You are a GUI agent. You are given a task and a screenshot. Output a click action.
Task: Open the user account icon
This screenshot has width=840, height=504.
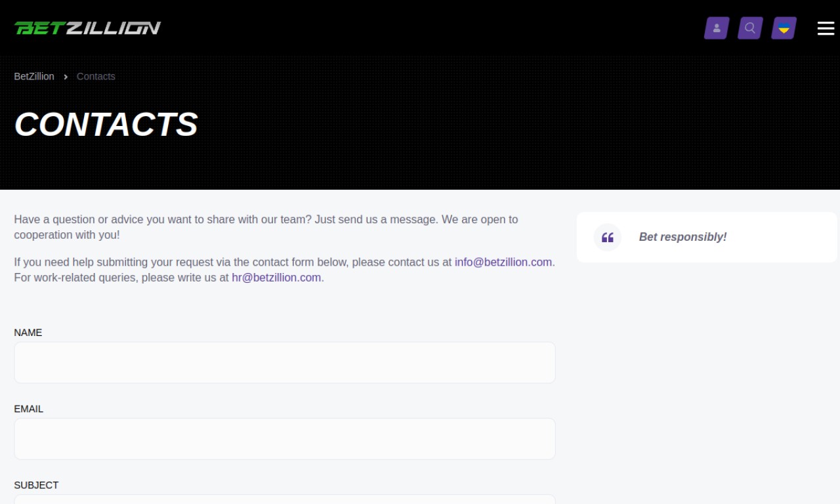(717, 28)
